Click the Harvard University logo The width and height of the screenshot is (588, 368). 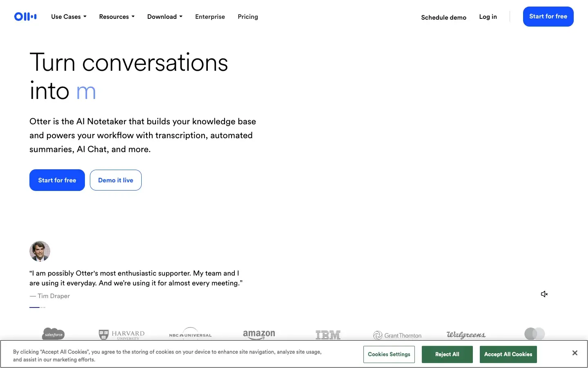(x=122, y=335)
